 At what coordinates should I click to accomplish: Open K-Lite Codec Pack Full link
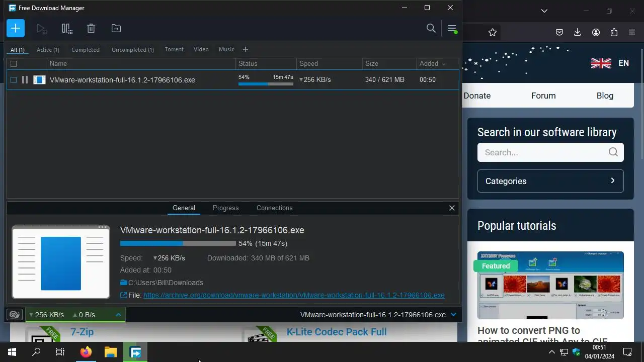[x=337, y=332]
